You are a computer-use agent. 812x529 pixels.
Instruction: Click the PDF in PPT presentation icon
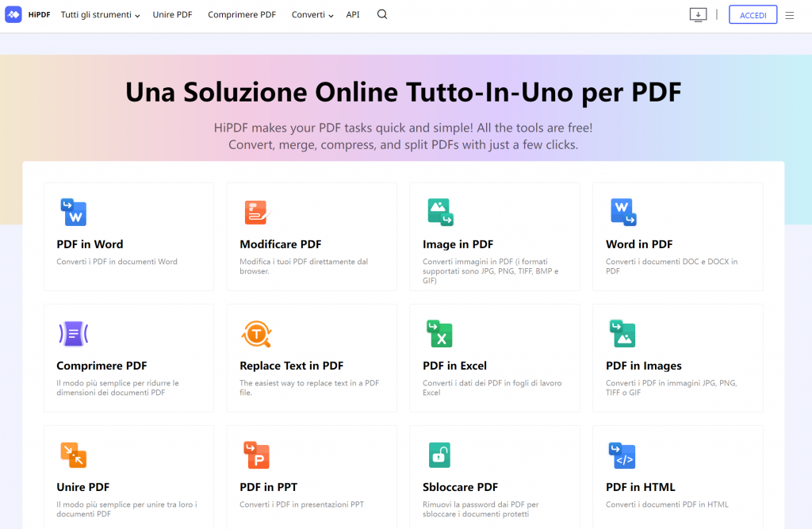click(x=256, y=454)
